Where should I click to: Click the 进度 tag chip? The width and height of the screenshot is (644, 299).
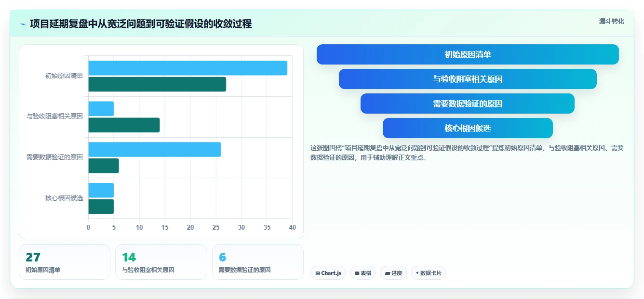click(393, 273)
